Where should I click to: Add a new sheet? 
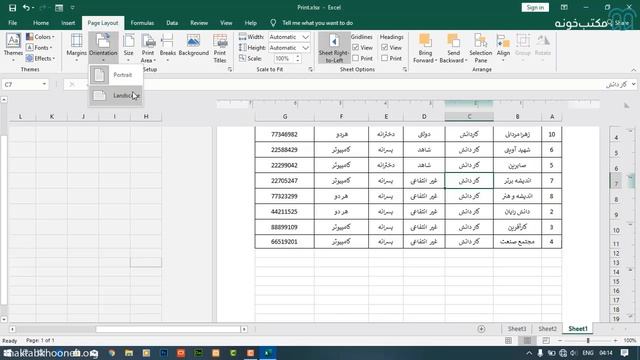pos(481,329)
